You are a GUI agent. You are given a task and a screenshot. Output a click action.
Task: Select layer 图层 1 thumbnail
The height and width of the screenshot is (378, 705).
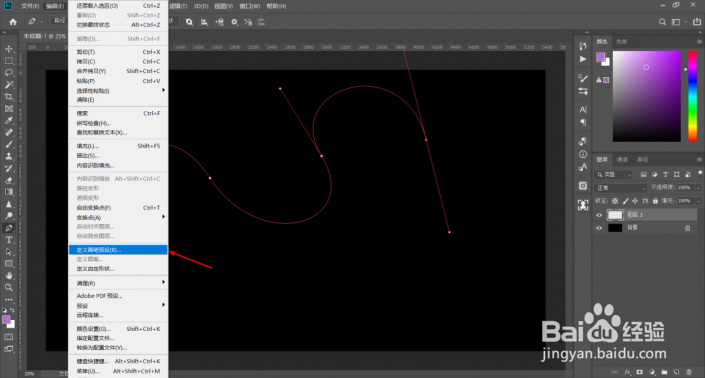pyautogui.click(x=615, y=215)
